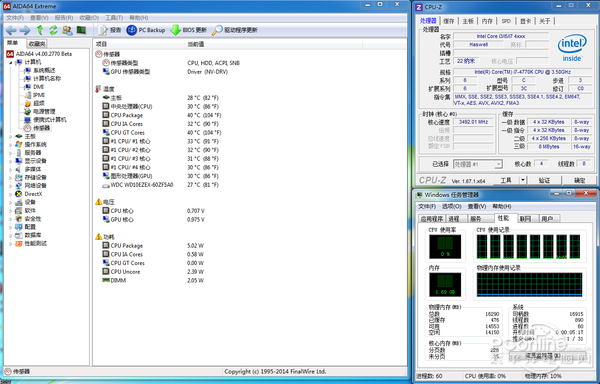
Task: Go back with AIDA64 blue left arrow
Action: [11, 30]
